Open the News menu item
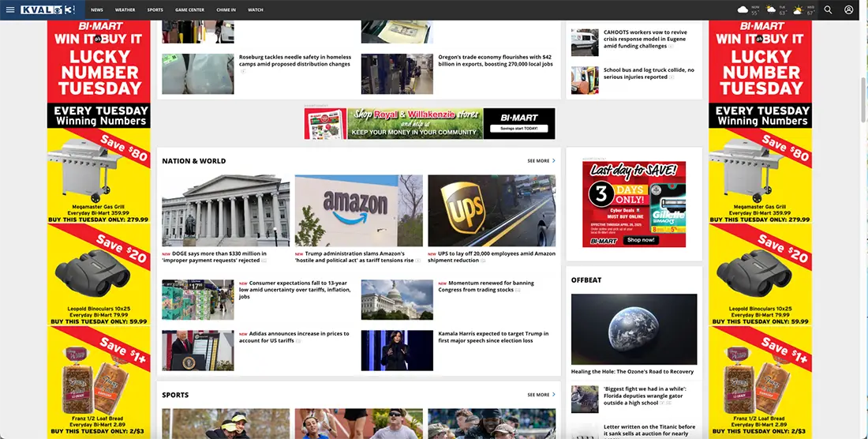The height and width of the screenshot is (439, 868). pyautogui.click(x=97, y=10)
